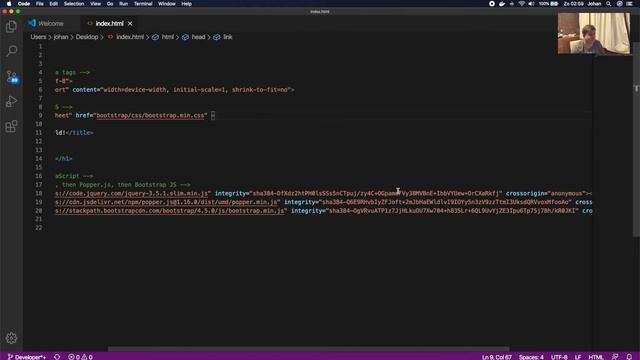Click line number 9 in the gutter
The image size is (640, 360).
tap(40, 116)
